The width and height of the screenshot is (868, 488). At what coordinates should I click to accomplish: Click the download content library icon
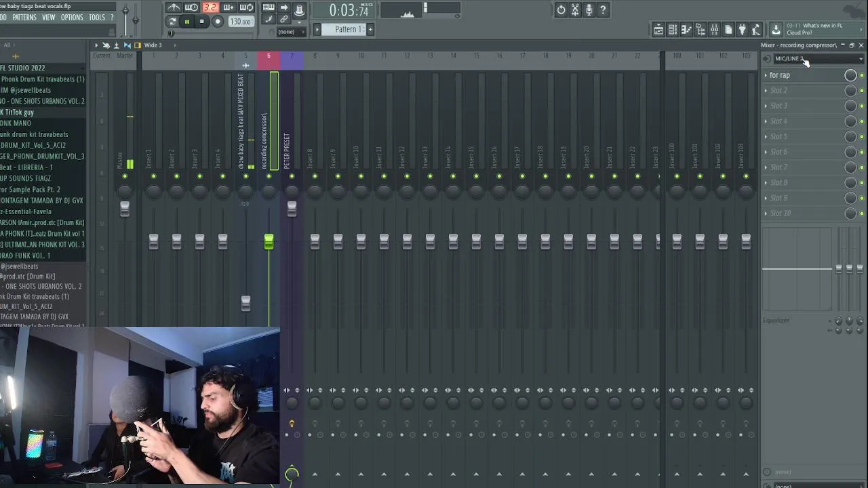click(x=776, y=29)
